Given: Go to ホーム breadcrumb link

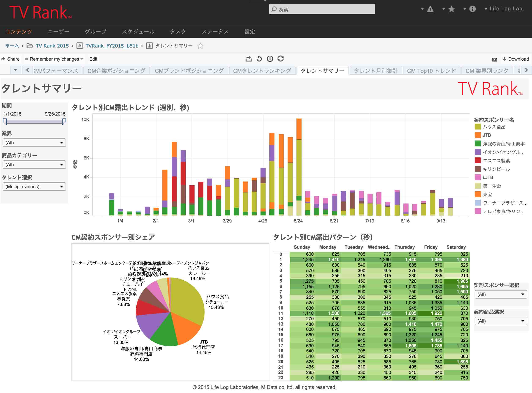Looking at the screenshot, I should tap(12, 46).
